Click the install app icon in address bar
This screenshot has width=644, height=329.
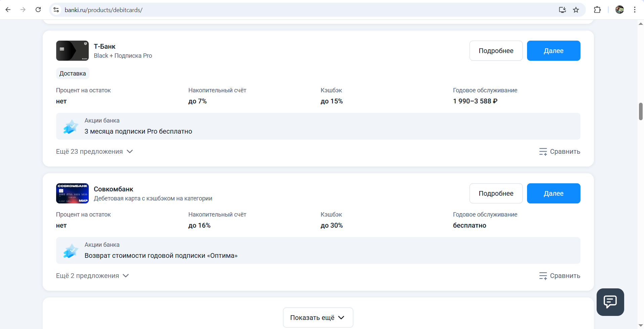562,10
